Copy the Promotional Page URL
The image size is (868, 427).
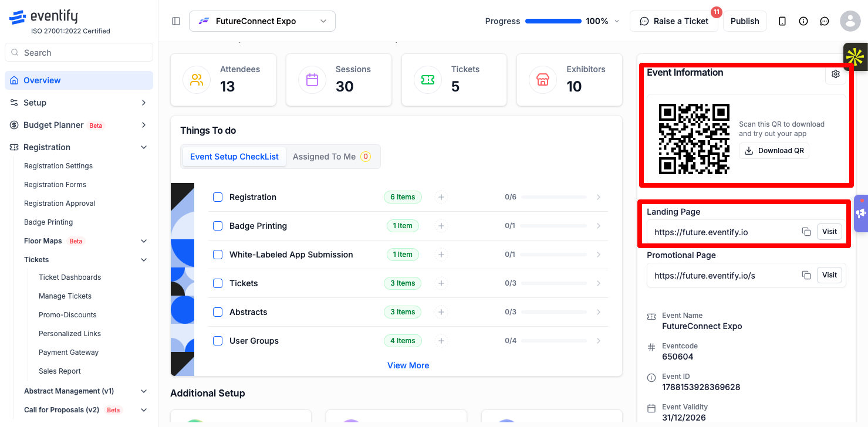[x=806, y=275]
